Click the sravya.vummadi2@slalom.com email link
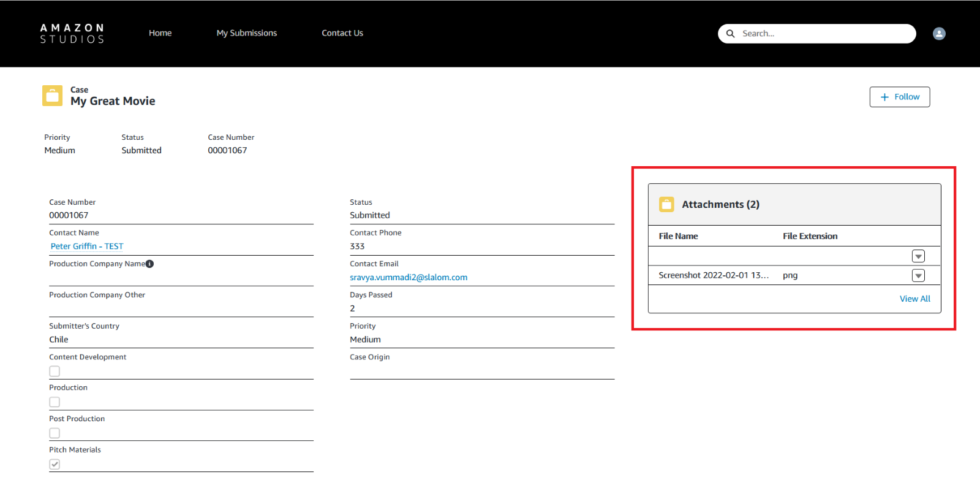Viewport: 980px width, 477px height. tap(409, 277)
